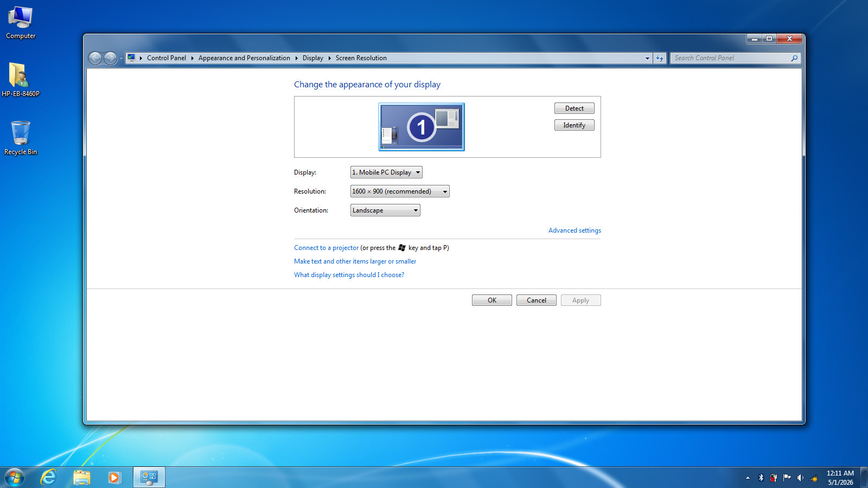Click the Control Panel icon in address bar
Image resolution: width=868 pixels, height=488 pixels.
pyautogui.click(x=131, y=57)
